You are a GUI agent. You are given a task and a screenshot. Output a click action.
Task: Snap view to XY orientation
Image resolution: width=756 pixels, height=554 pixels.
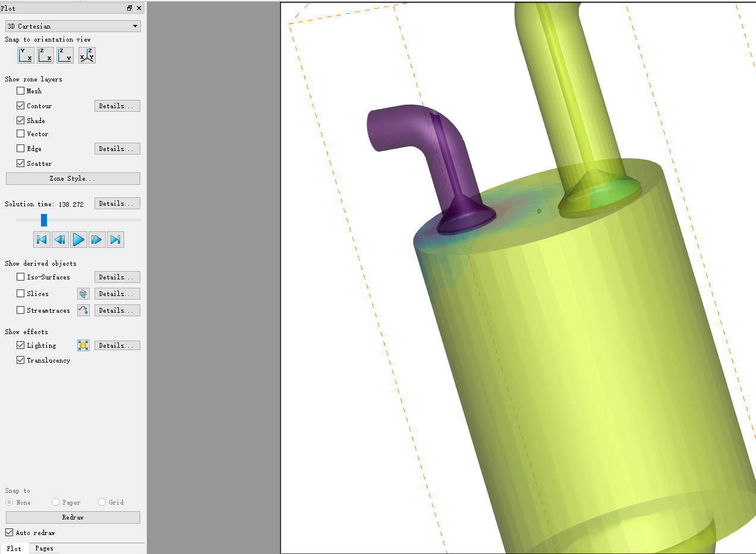[26, 55]
